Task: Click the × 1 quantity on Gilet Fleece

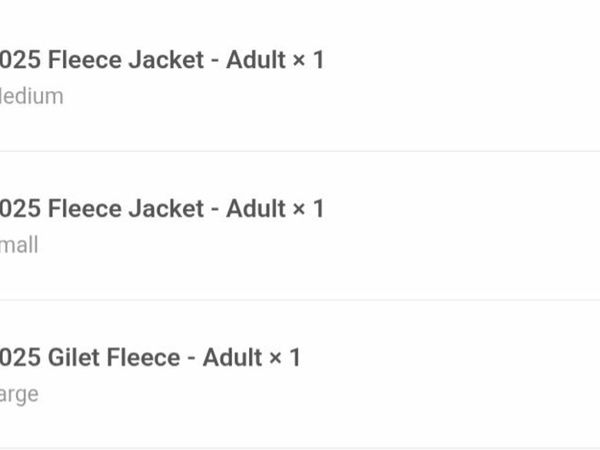Action: 284,358
